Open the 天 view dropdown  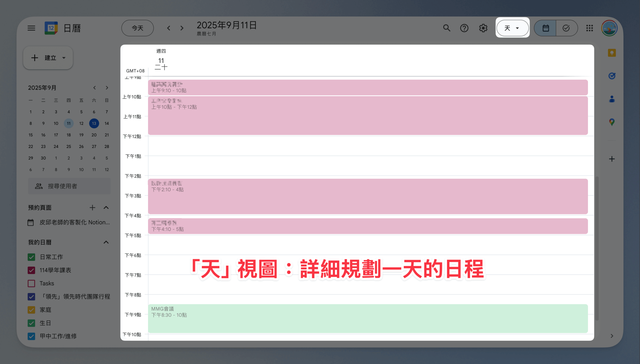512,28
